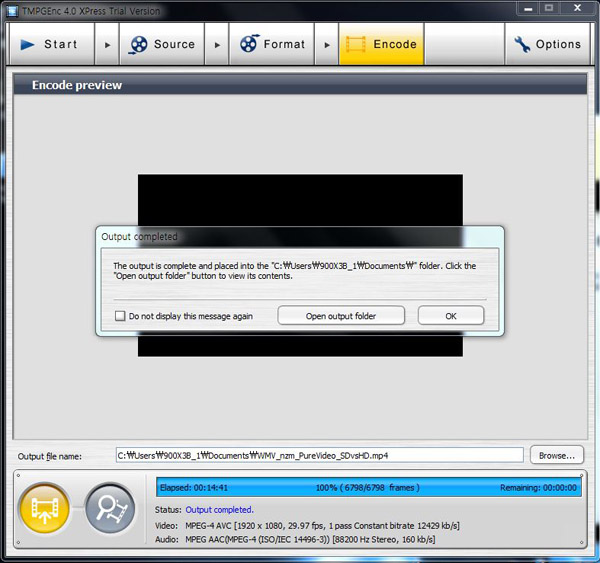Maximize the TMPGEnc window
This screenshot has height=563, width=600.
(x=549, y=8)
